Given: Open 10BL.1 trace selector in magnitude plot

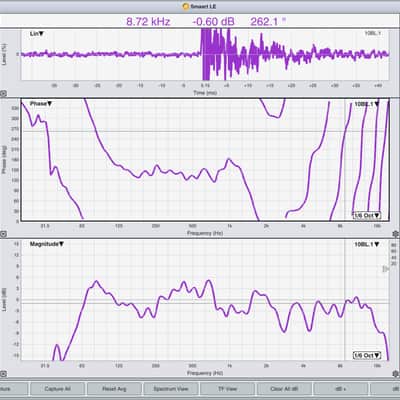Looking at the screenshot, I should pyautogui.click(x=367, y=244).
